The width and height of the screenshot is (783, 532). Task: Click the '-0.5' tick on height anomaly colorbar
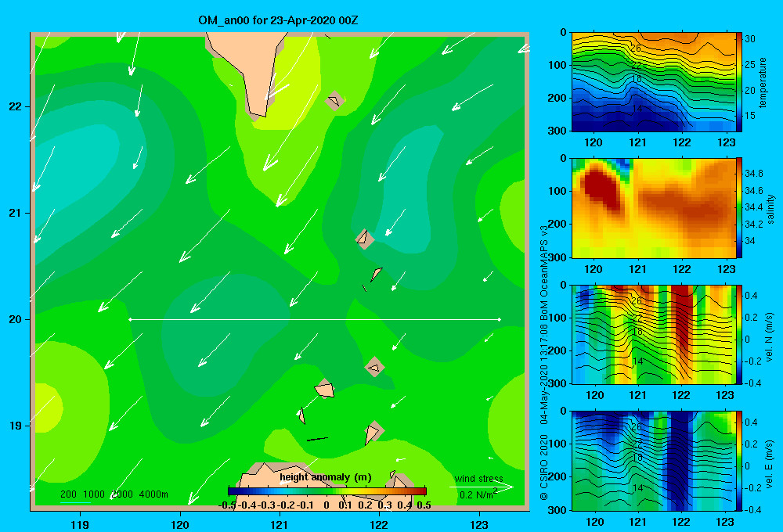click(x=227, y=505)
